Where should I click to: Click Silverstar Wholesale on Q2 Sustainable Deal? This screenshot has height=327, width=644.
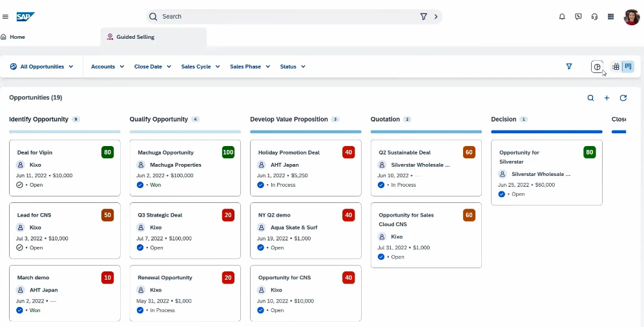(x=420, y=165)
